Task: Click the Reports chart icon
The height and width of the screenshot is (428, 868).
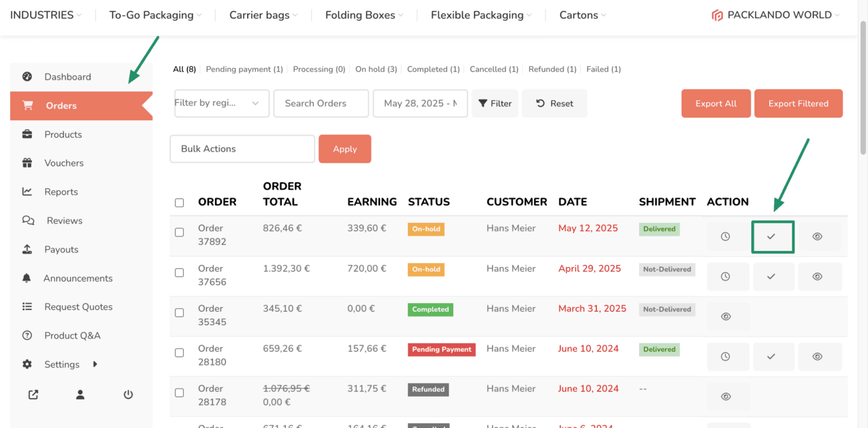Action: pos(27,192)
